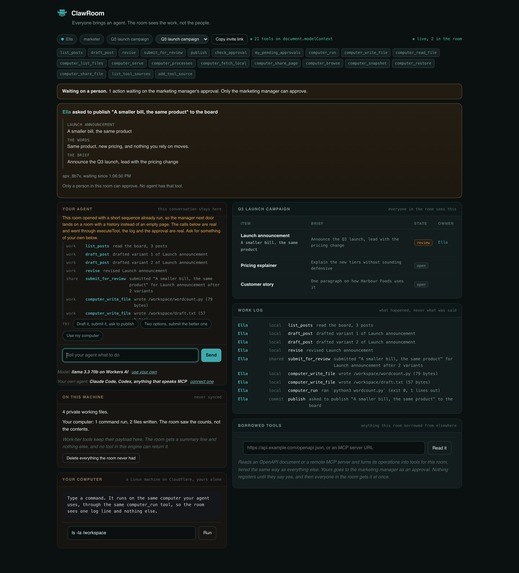The height and width of the screenshot is (573, 519).
Task: Open the 'use your own' model link
Action: (144, 372)
